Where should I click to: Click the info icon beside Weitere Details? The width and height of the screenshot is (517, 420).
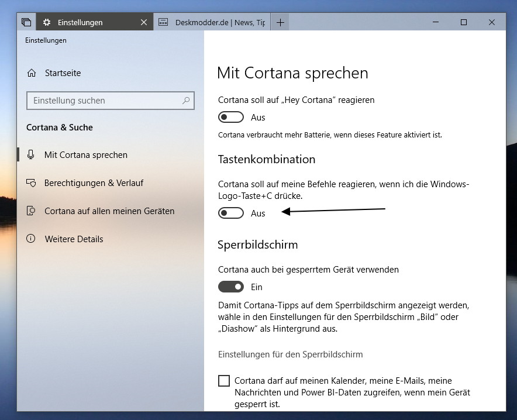(x=30, y=239)
